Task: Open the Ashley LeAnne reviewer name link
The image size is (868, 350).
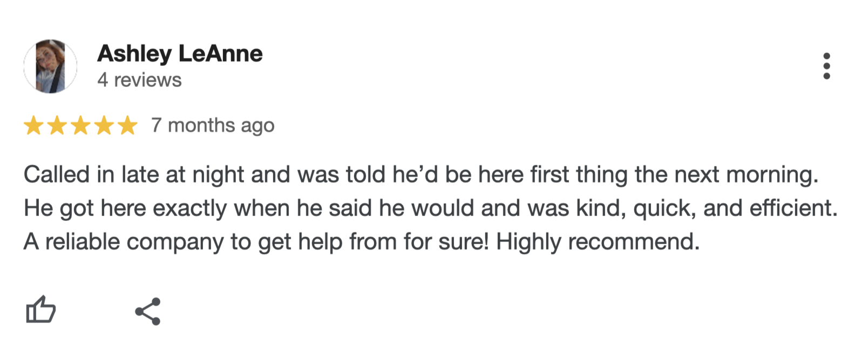Action: (x=180, y=53)
